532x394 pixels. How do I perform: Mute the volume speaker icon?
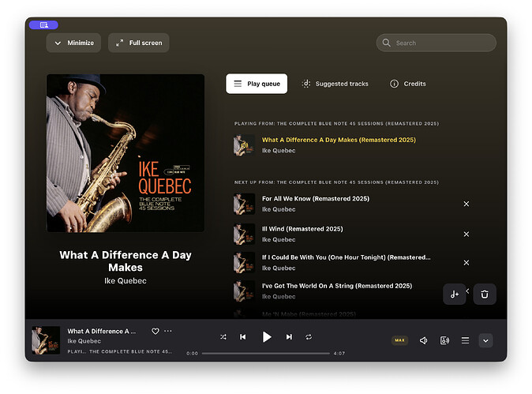pos(423,340)
